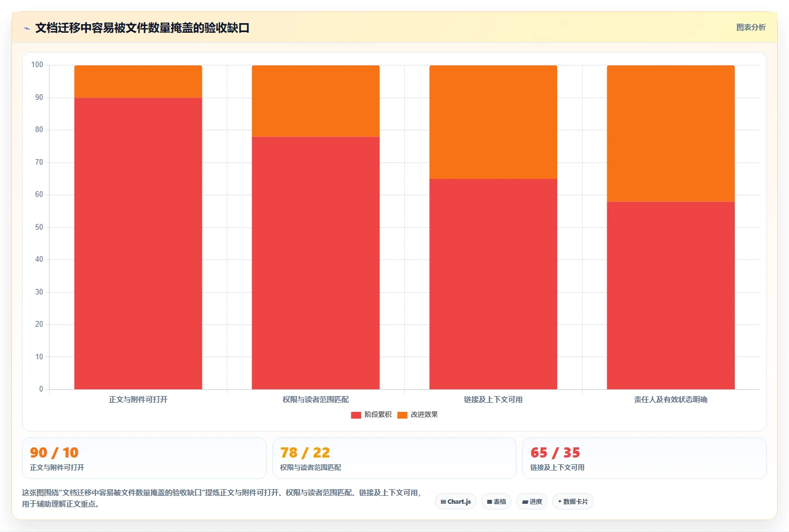
Task: Toggle the 改进效果 legend orange swatch
Action: (402, 415)
